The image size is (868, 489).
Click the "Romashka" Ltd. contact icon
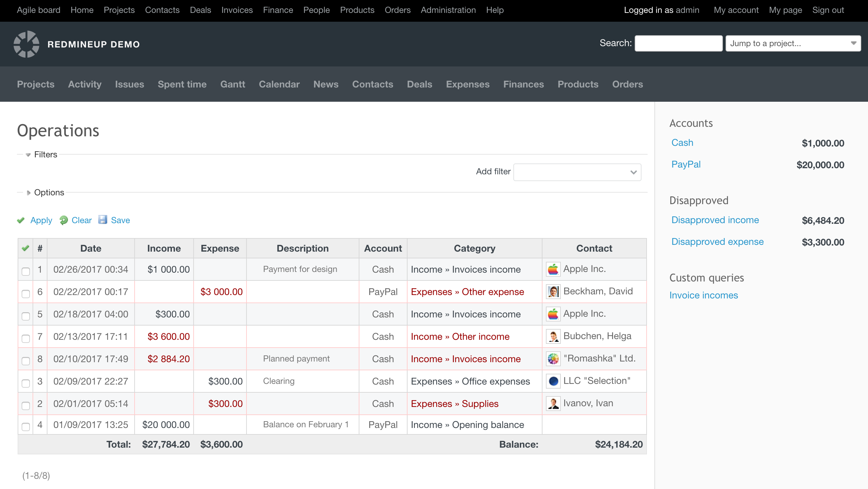coord(553,358)
